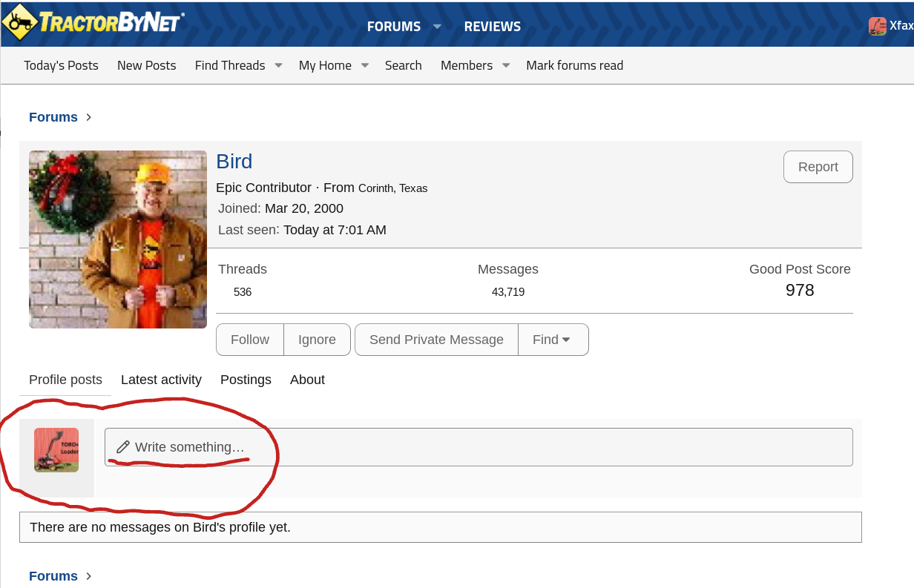The width and height of the screenshot is (914, 588).
Task: Open Bird's profile photo
Action: pos(118,240)
